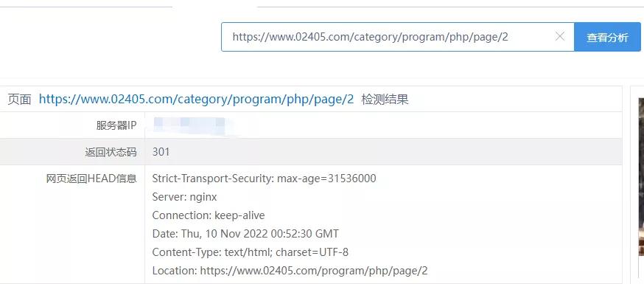Screen dimensions: 644x284
Task: Click the 检测结果 heading text
Action: pos(385,100)
